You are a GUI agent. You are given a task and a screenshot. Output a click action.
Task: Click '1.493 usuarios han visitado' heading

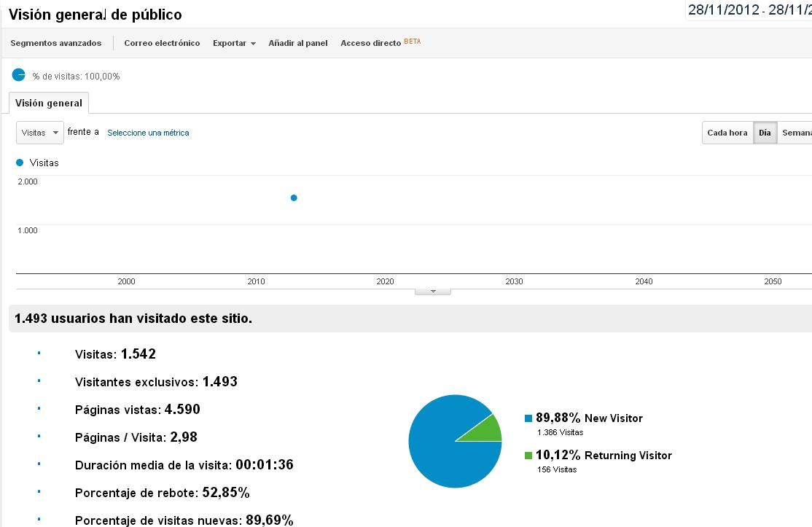click(133, 319)
